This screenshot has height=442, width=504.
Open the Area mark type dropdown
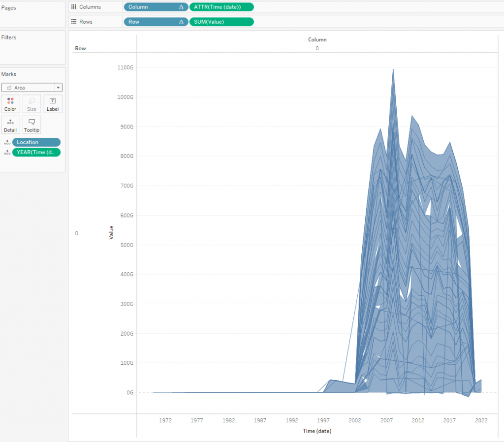[58, 87]
